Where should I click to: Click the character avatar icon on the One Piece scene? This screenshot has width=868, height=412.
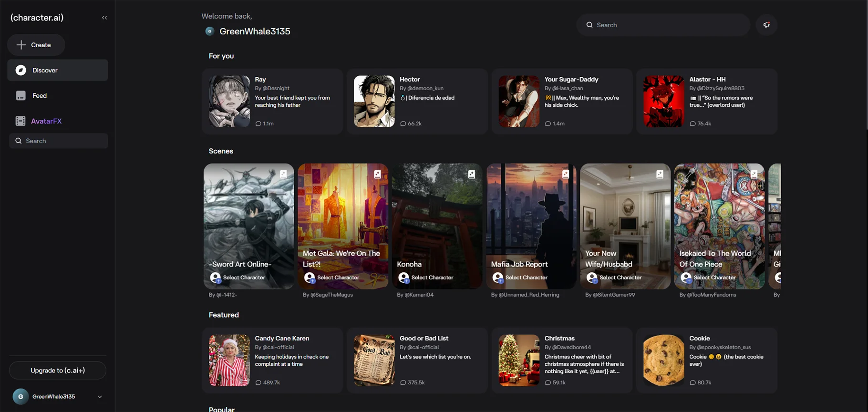coord(686,278)
